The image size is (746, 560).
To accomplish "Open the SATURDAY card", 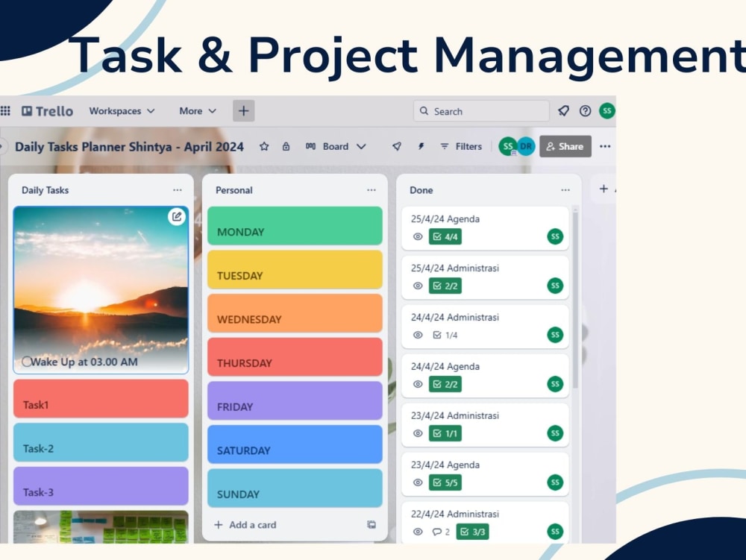I will pos(295,444).
